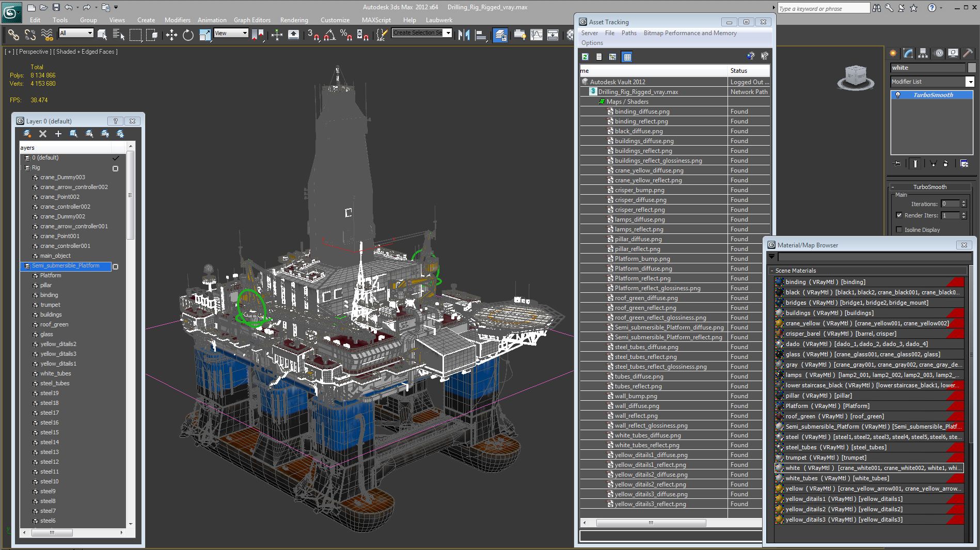
Task: Open the 3ds Max application button menu
Action: click(11, 11)
